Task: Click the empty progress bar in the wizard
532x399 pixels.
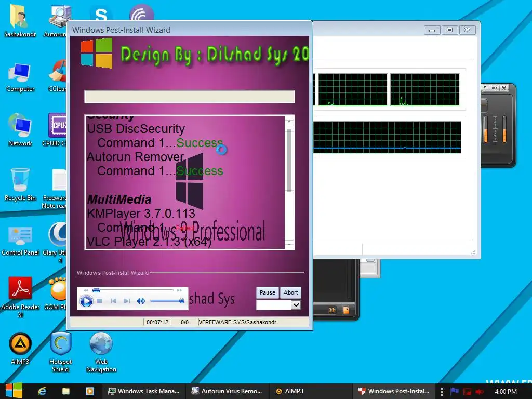Action: click(x=189, y=97)
